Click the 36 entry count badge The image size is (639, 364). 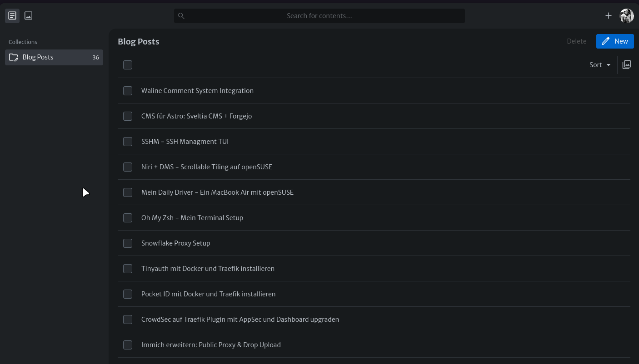coord(95,58)
